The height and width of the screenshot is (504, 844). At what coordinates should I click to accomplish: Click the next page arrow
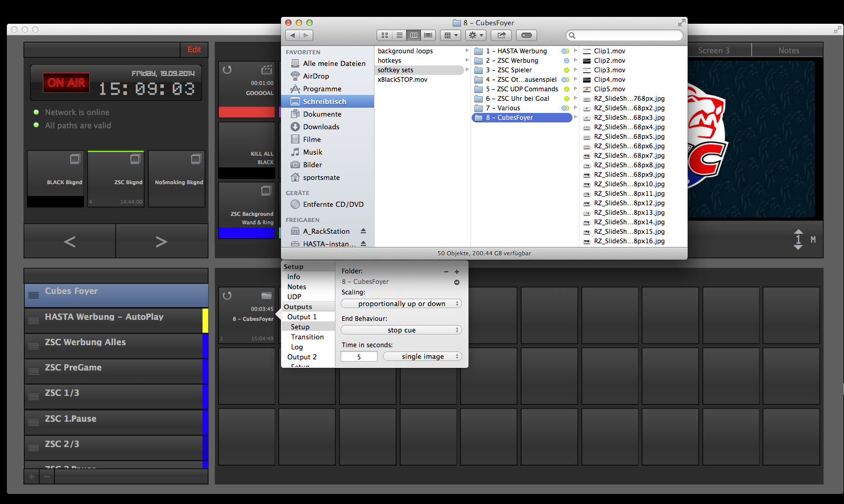(x=162, y=241)
